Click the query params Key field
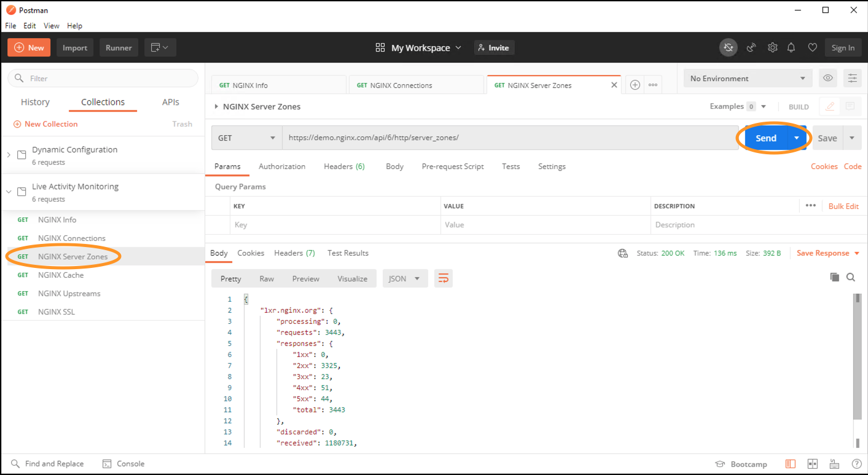Screen dimensions: 868x475 point(335,225)
